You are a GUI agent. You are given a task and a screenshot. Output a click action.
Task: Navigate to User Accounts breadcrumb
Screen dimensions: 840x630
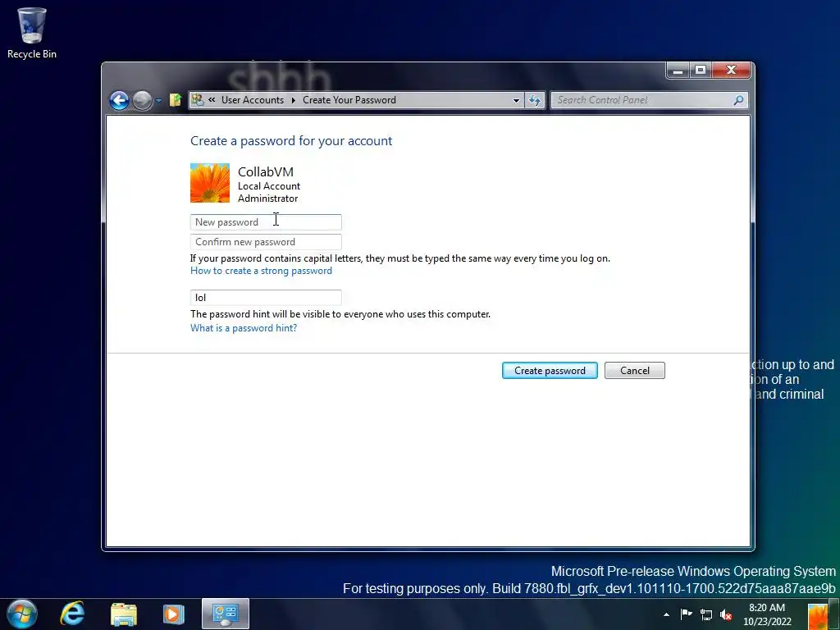[x=253, y=99]
